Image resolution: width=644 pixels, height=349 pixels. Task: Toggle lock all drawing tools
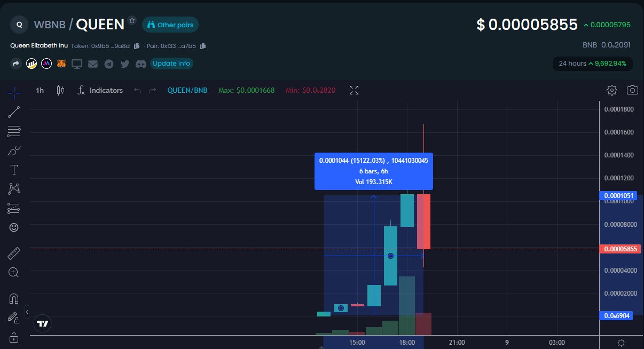pyautogui.click(x=14, y=337)
